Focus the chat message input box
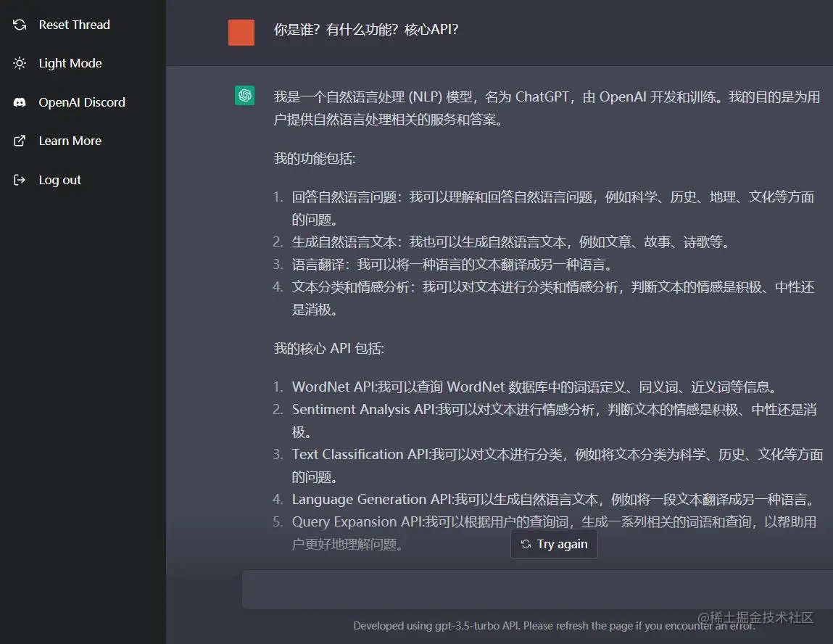This screenshot has height=644, width=833. coord(537,590)
